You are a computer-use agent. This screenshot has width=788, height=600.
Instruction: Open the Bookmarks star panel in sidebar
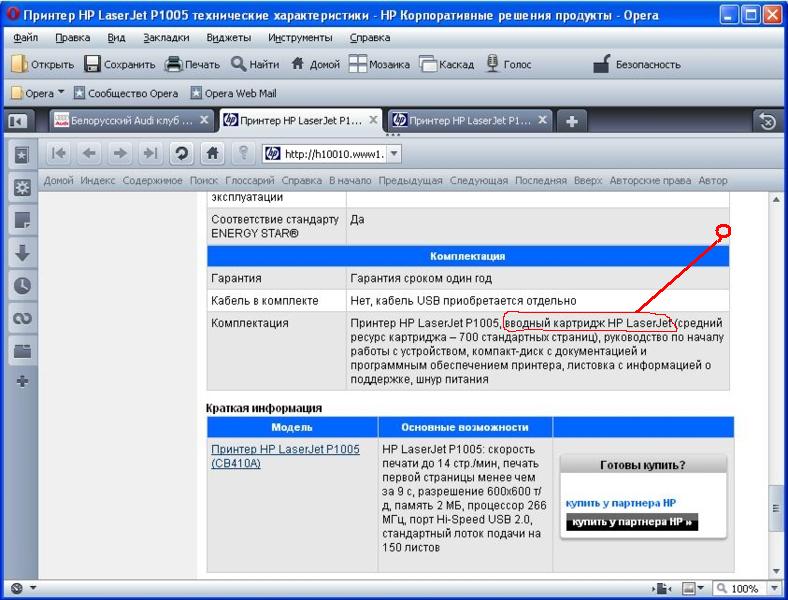click(22, 155)
